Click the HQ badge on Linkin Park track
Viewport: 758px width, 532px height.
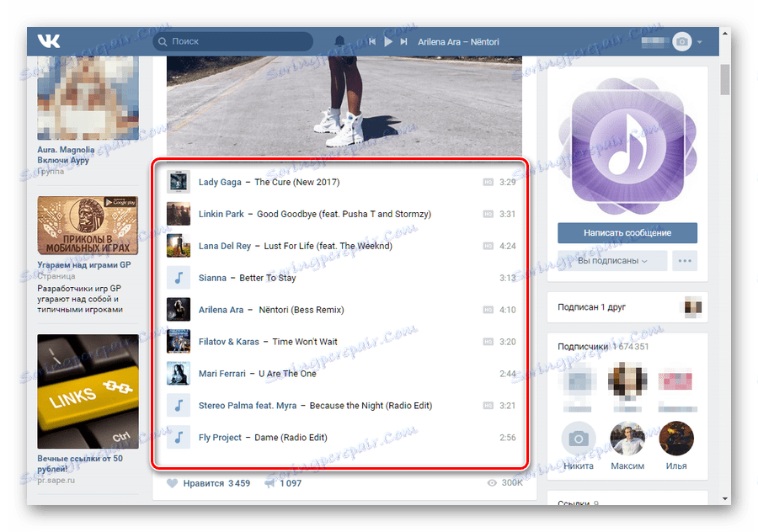click(488, 214)
